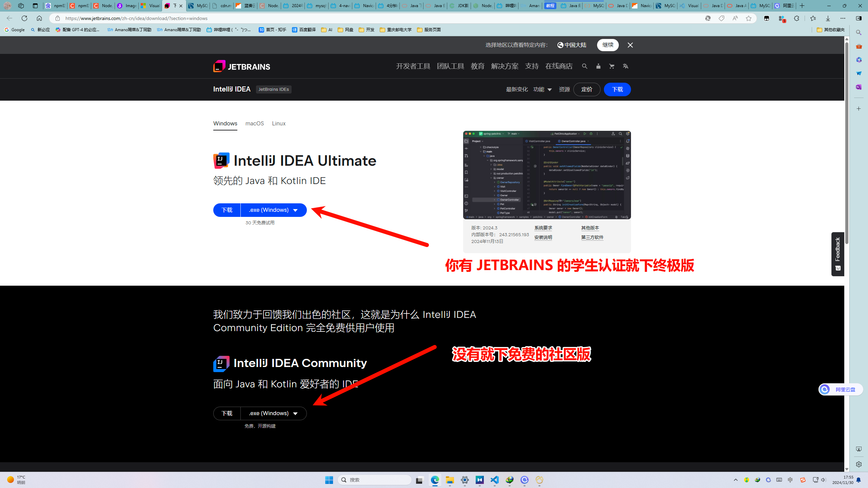Open the 教育 menu
Screen dimensions: 868x488
pos(477,66)
